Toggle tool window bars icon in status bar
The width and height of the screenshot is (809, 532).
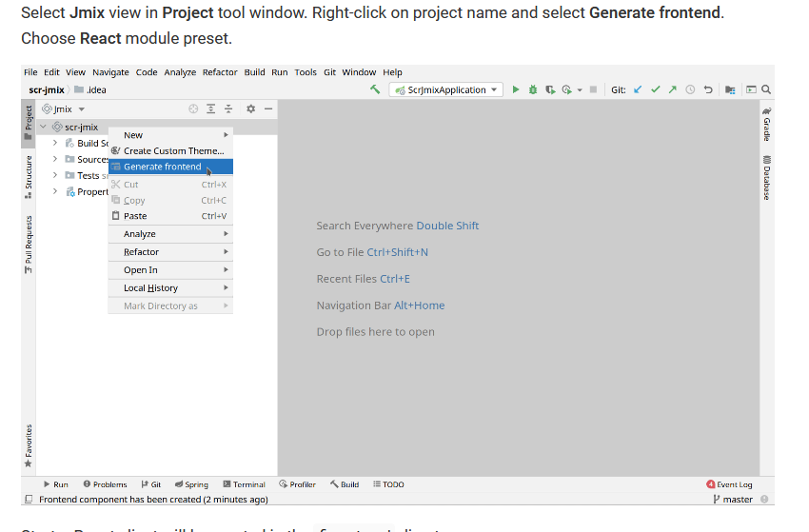(x=29, y=499)
